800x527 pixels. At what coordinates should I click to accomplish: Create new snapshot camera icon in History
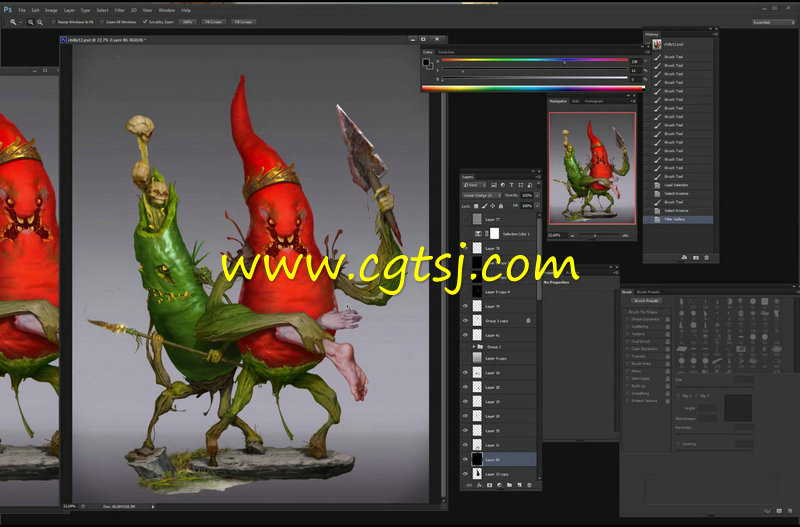tap(695, 258)
